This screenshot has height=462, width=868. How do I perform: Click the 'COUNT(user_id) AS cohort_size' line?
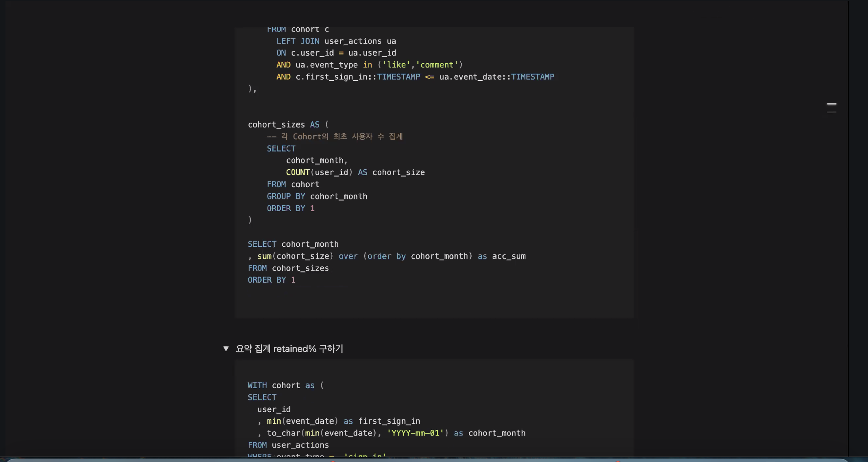click(x=355, y=172)
